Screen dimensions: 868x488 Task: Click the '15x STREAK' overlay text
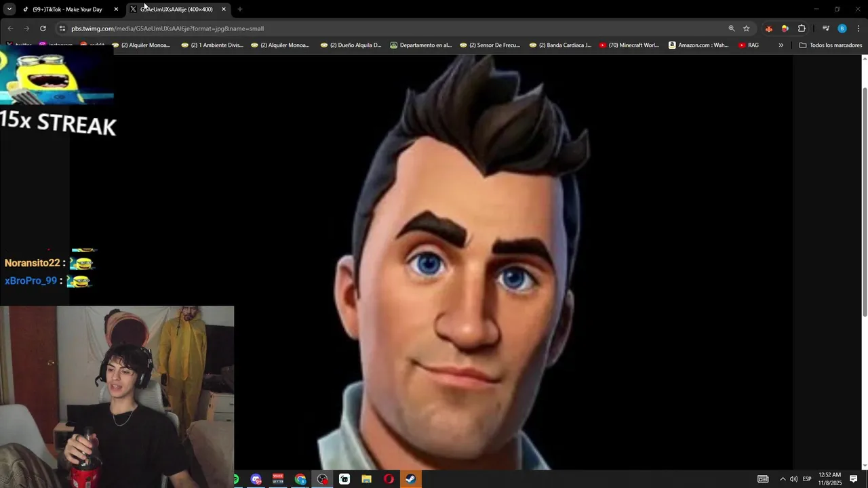click(x=58, y=122)
